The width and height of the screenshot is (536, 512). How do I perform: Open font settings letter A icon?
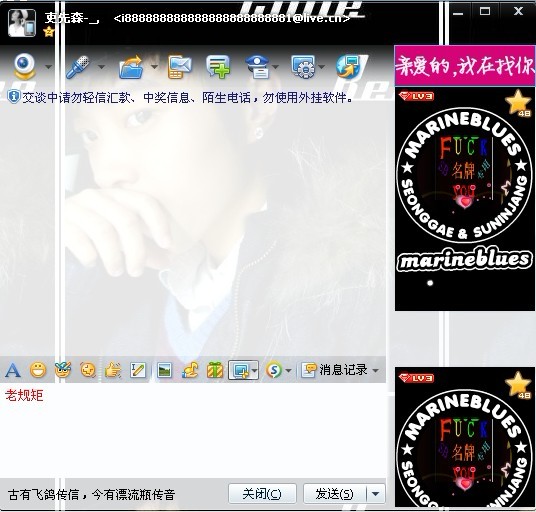(13, 370)
